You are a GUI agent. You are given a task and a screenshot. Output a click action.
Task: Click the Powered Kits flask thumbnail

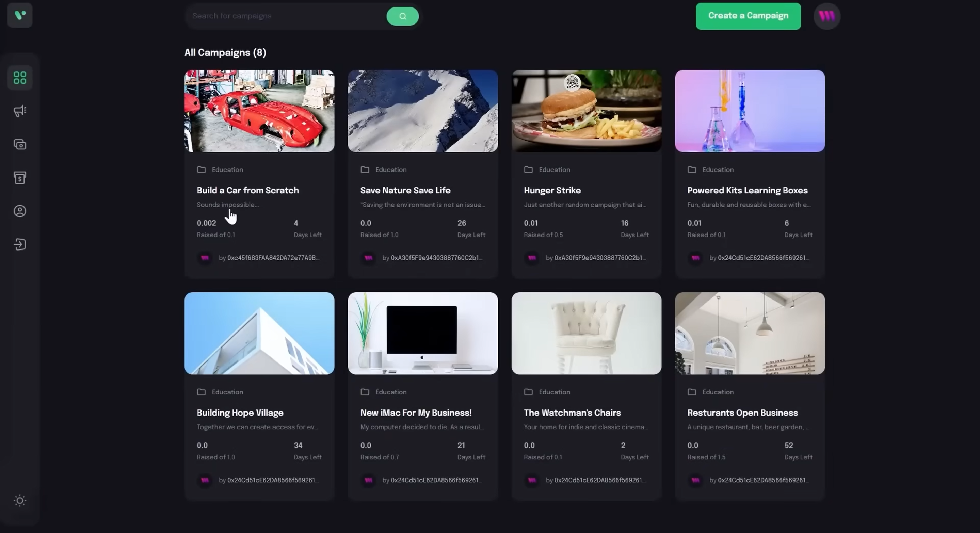click(x=750, y=111)
